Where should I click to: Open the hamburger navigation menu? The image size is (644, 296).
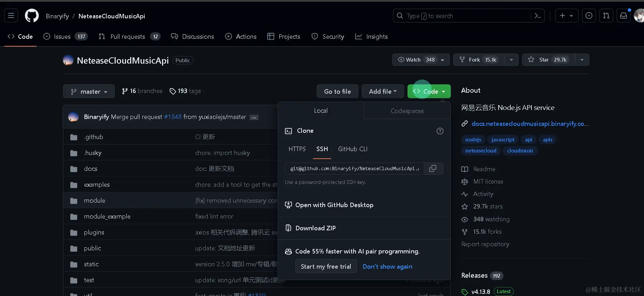point(11,16)
